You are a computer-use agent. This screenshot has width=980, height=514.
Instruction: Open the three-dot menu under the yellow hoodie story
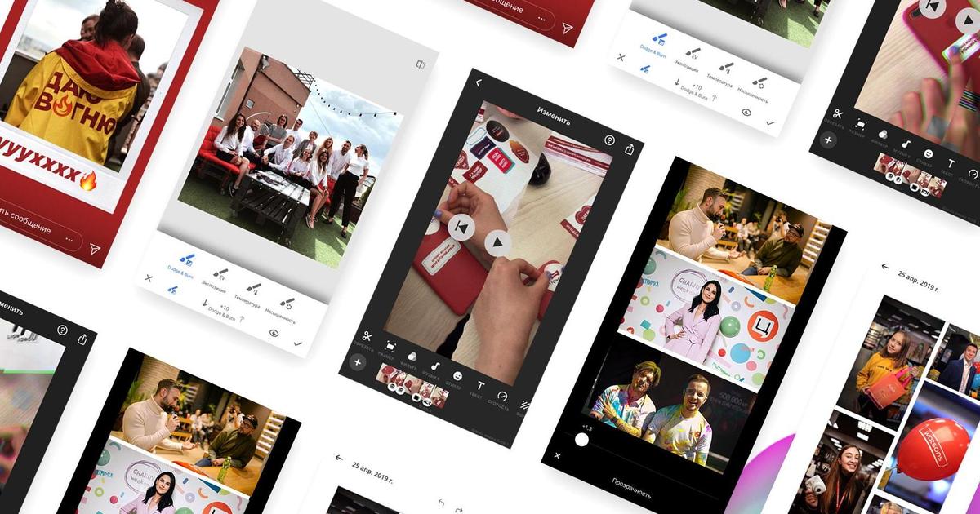pyautogui.click(x=70, y=240)
